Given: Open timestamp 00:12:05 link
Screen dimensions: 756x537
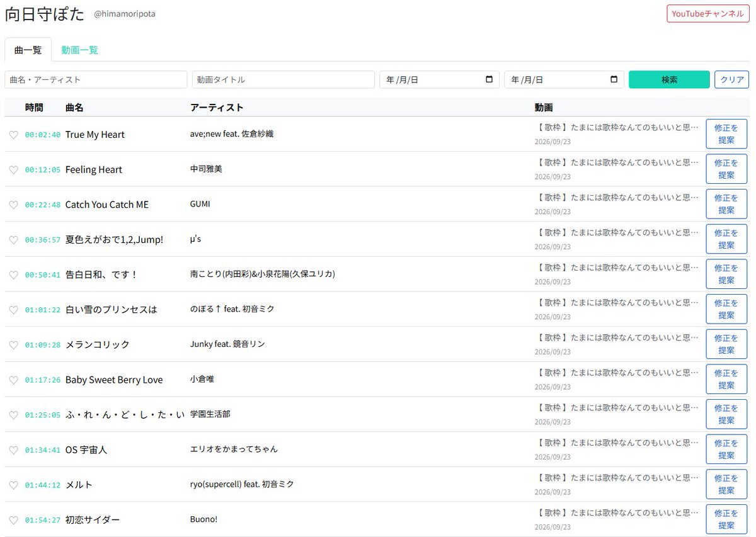Looking at the screenshot, I should point(43,170).
